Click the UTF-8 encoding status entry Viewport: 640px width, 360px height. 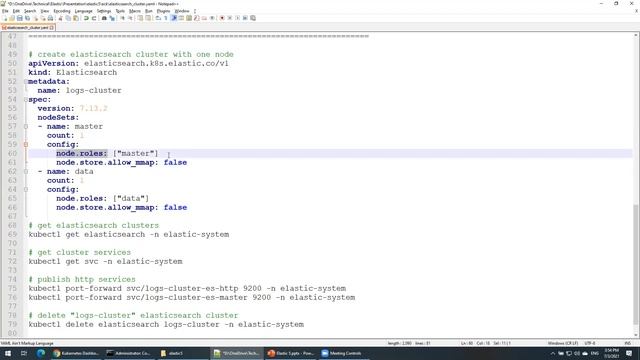click(590, 343)
